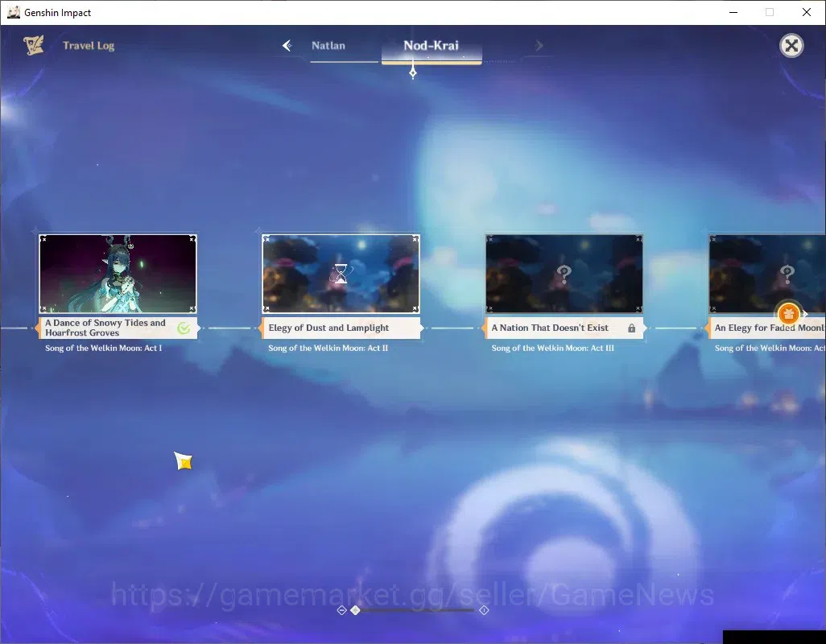
Task: Click the hourglass icon on Act II image
Action: point(341,274)
